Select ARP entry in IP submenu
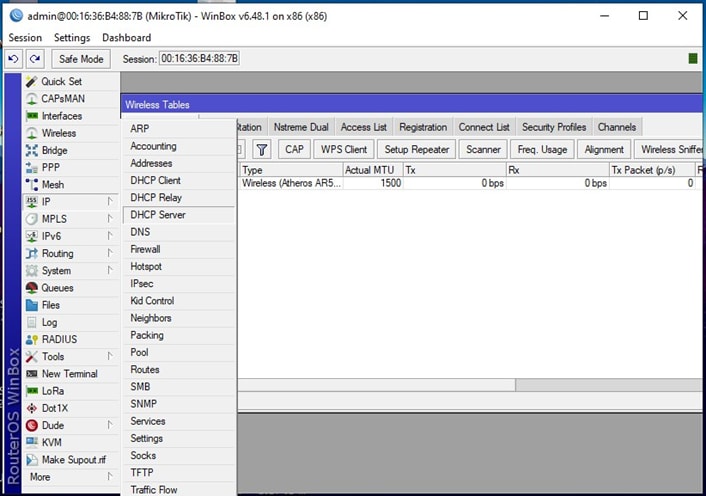 point(179,129)
